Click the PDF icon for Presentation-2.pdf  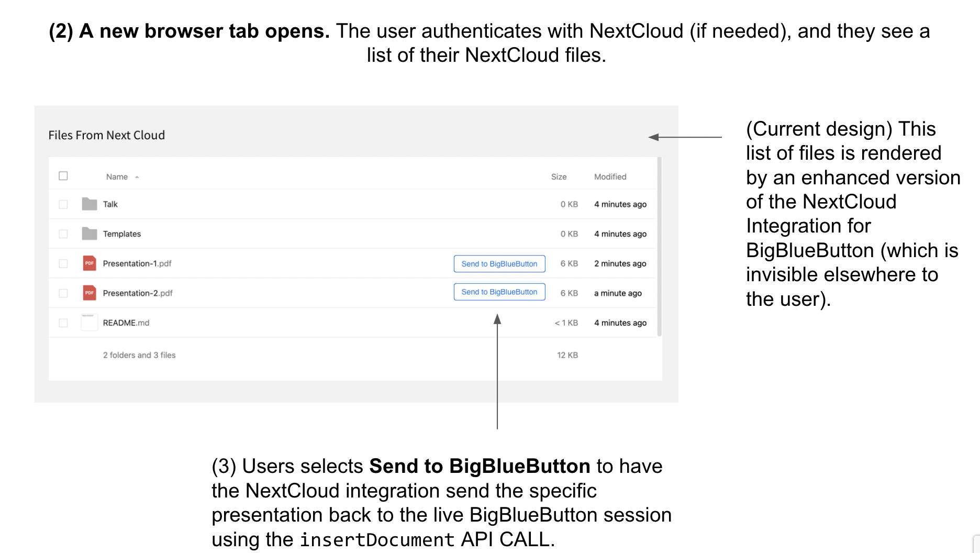(90, 293)
